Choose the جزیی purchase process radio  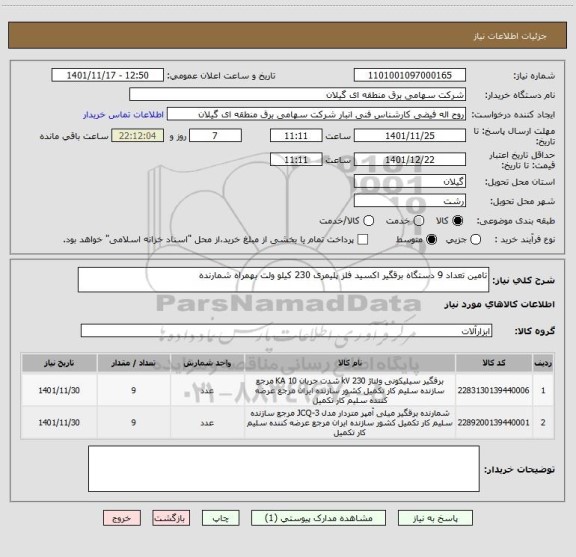[x=475, y=240]
